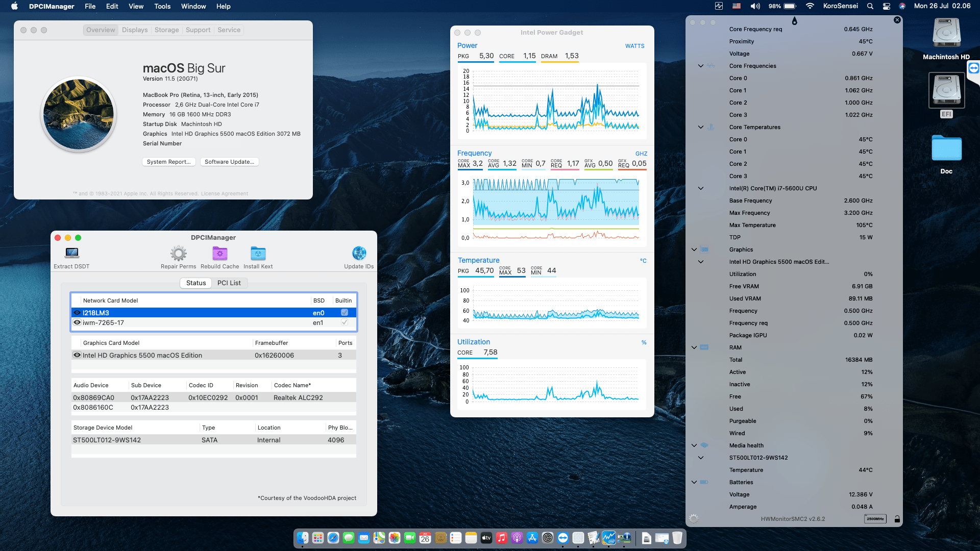
Task: Open HWMonitorSMC2 settings gear
Action: click(x=694, y=518)
